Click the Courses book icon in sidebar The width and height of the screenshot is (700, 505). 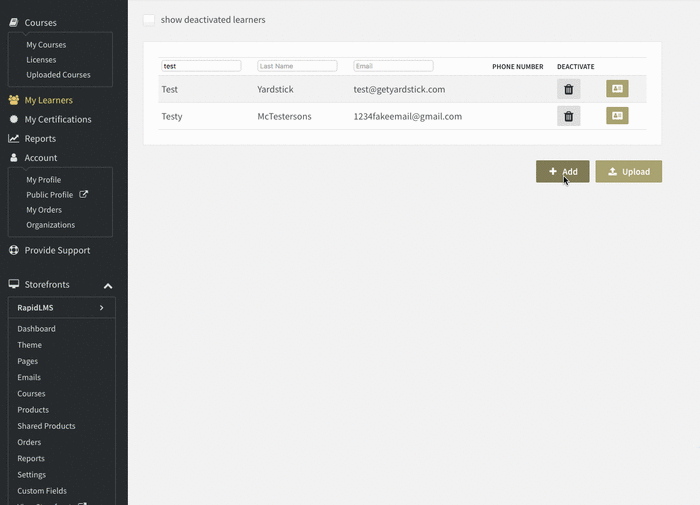[14, 22]
